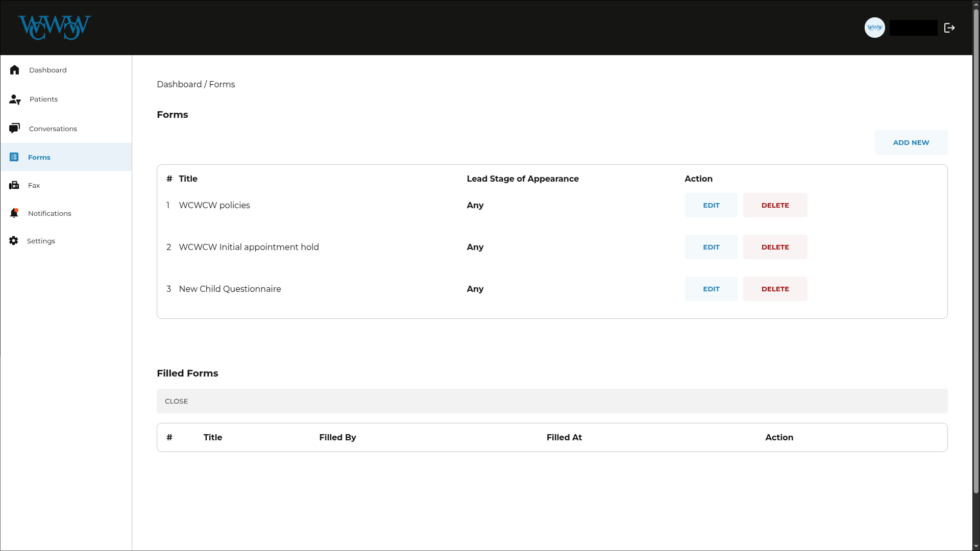Delete the WCWCW policies form
The image size is (980, 551).
click(x=775, y=205)
